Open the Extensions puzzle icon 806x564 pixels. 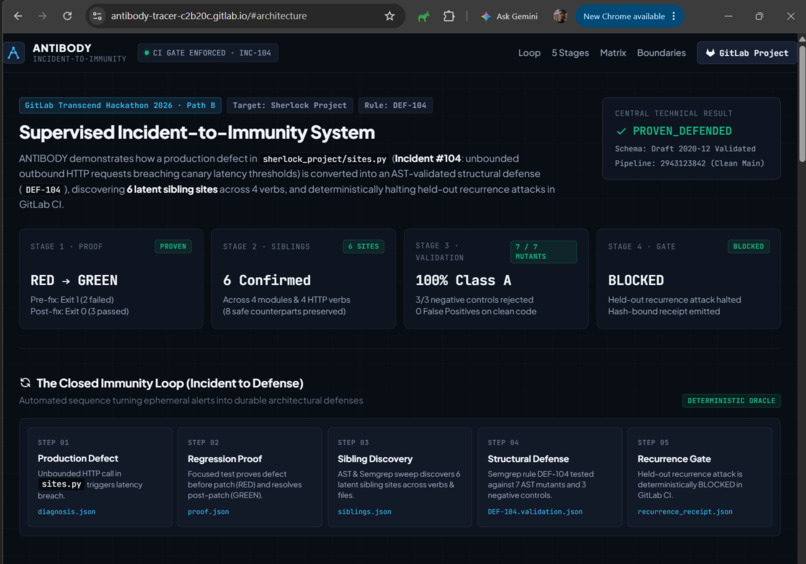pyautogui.click(x=449, y=16)
